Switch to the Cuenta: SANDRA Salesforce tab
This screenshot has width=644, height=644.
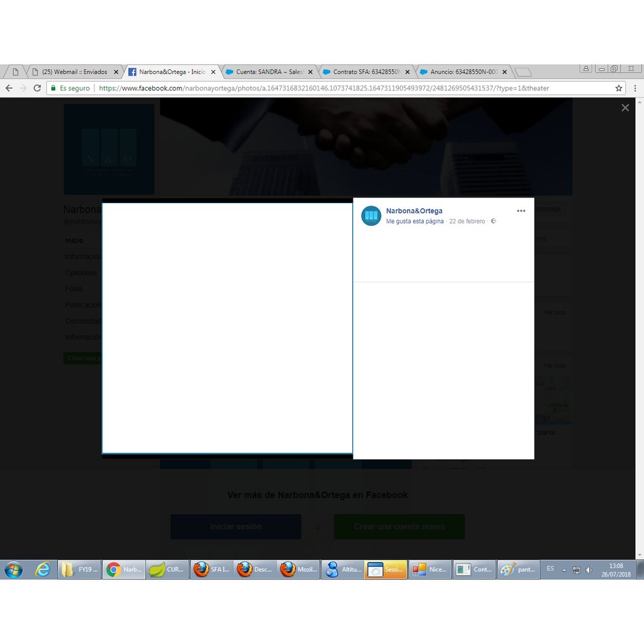point(269,72)
